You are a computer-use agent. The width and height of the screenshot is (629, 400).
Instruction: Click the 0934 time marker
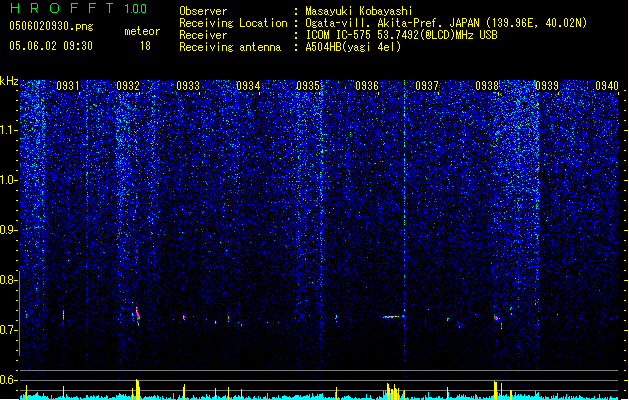pos(248,86)
